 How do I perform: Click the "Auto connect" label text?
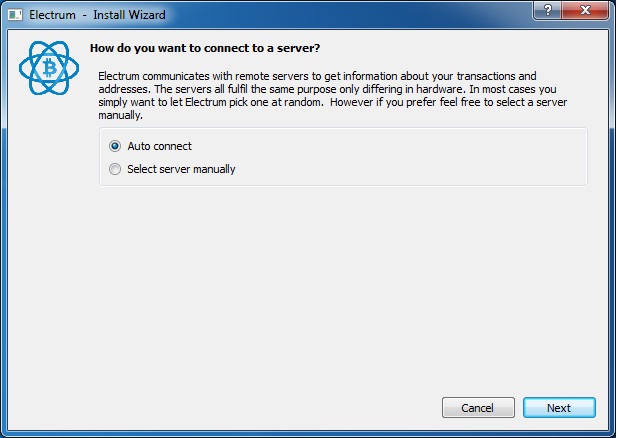pos(159,146)
